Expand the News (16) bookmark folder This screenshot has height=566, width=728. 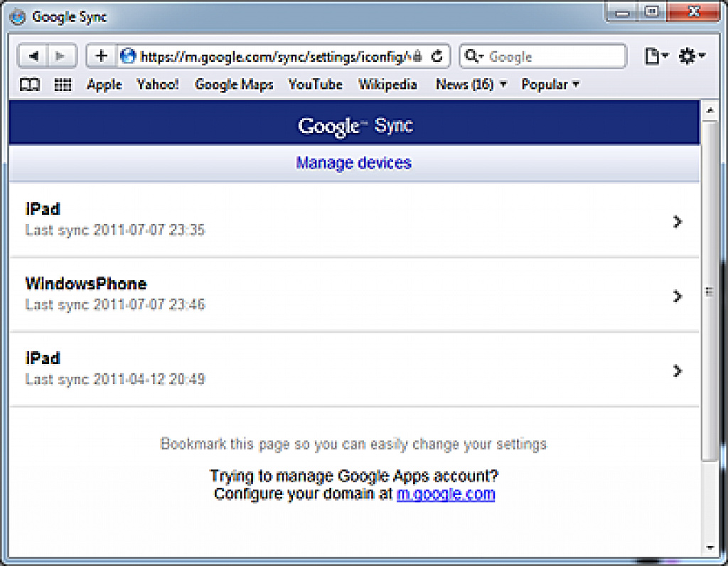click(471, 85)
